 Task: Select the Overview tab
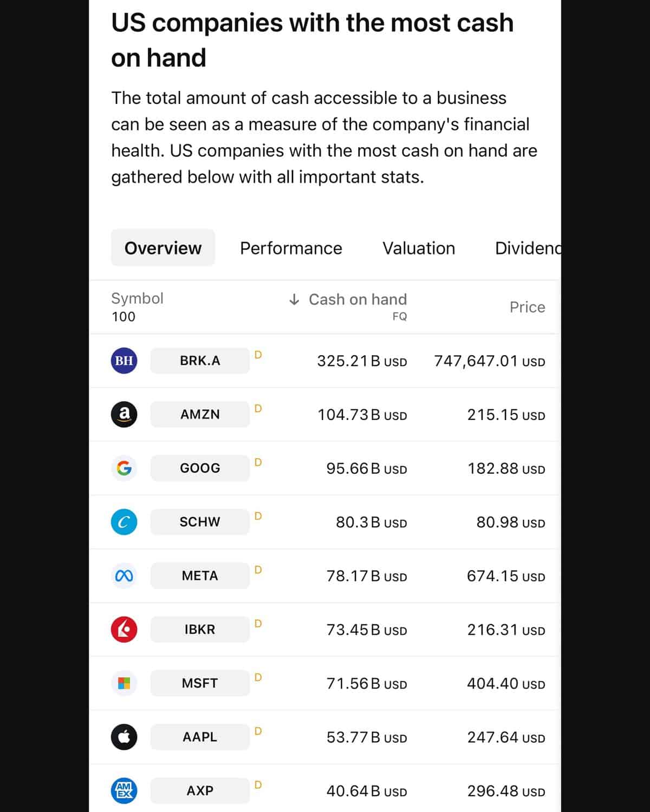click(163, 248)
